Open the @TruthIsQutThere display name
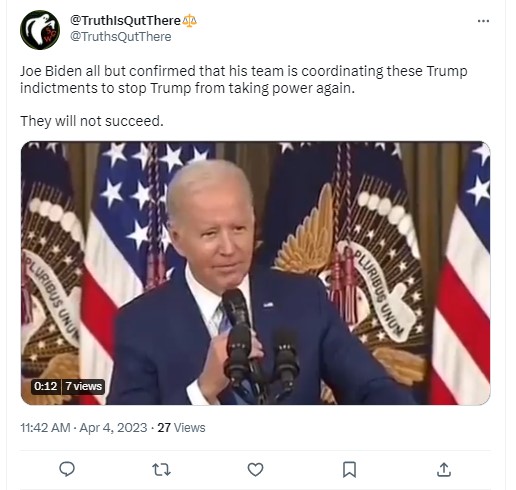Viewport: 516px width, 490px height. point(125,21)
